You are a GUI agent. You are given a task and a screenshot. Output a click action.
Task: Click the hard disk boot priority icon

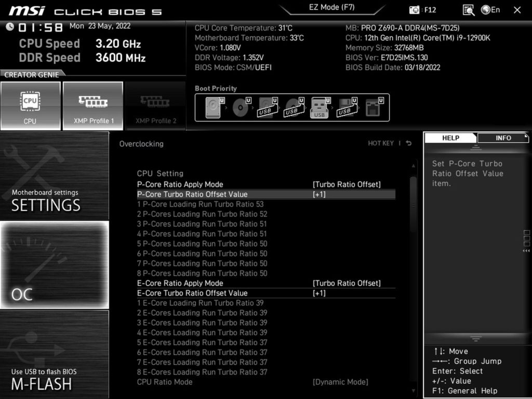[x=215, y=108]
